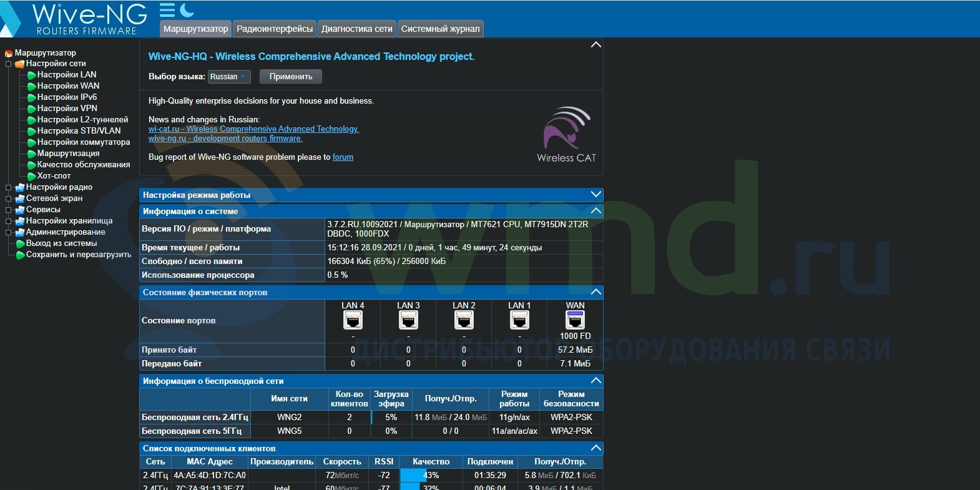Click the WNG5 network name cell
The width and height of the screenshot is (980, 490).
[x=289, y=431]
